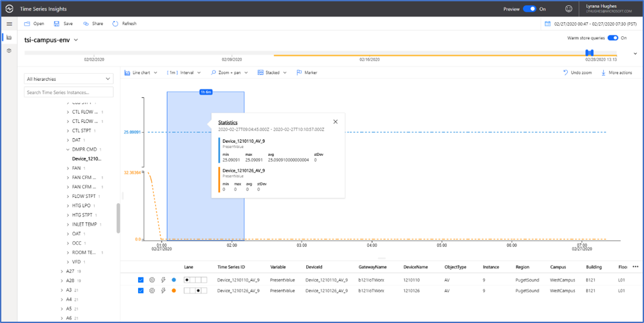The width and height of the screenshot is (644, 323).
Task: Click the Refresh icon in toolbar
Action: 116,24
